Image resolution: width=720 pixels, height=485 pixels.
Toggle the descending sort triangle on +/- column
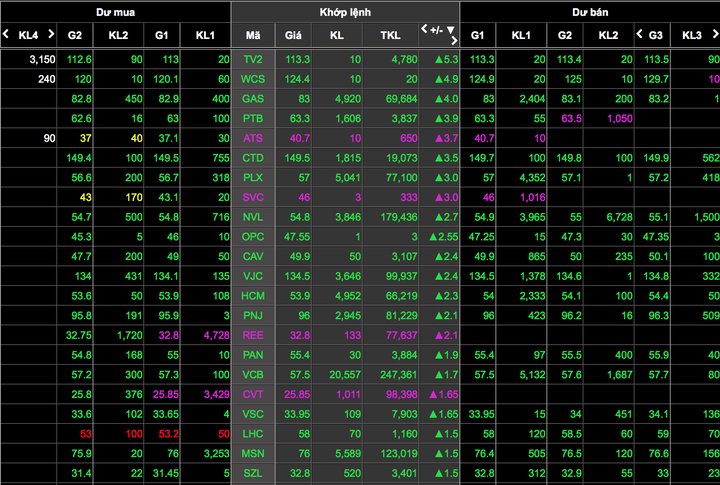point(451,30)
